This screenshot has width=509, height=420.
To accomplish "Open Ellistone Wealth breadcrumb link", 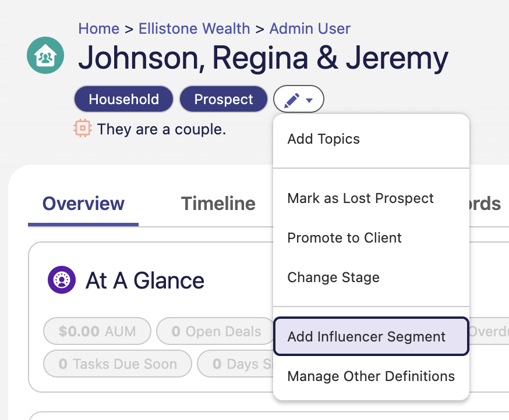I will (195, 29).
